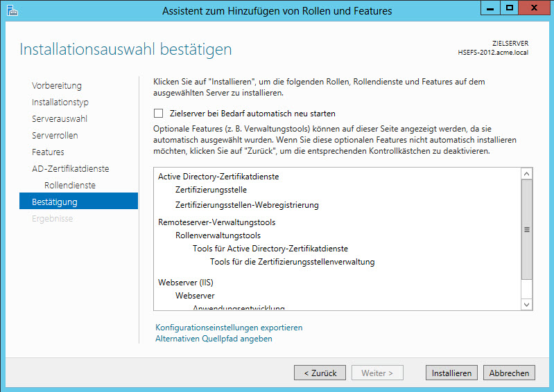Open the Features step in sidebar
Screen dimensions: 554x392
[48, 152]
